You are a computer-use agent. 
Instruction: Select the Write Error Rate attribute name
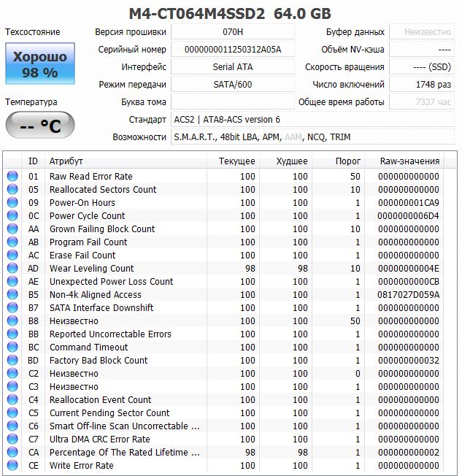tap(81, 465)
